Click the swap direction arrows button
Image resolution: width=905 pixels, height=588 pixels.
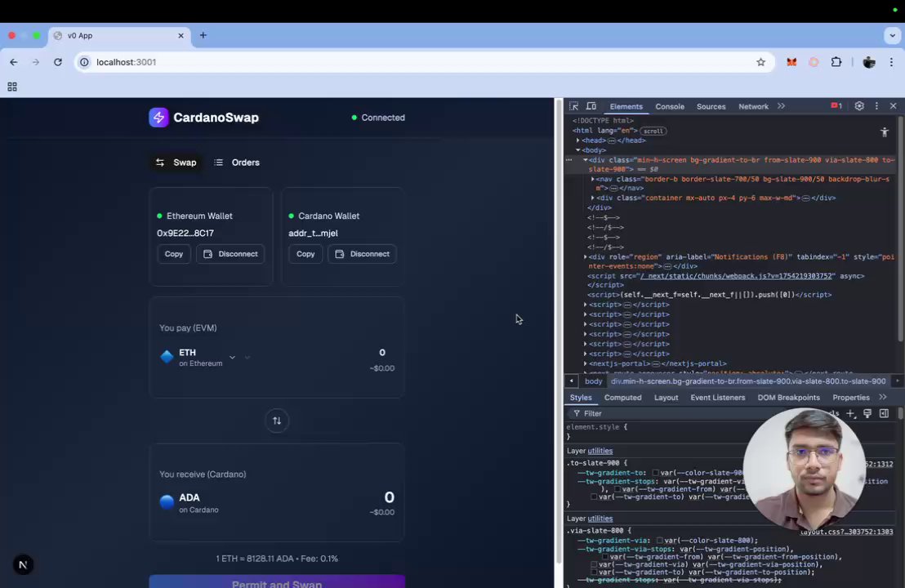(x=277, y=421)
